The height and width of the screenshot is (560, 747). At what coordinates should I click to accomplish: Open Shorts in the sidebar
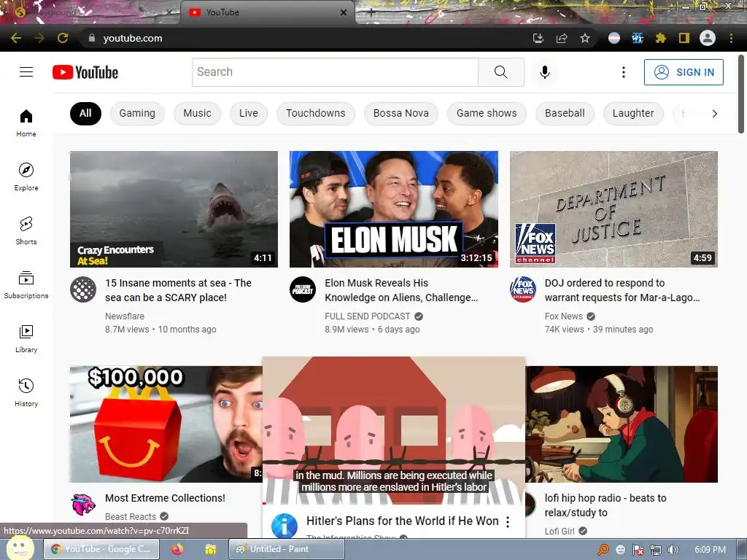[26, 230]
